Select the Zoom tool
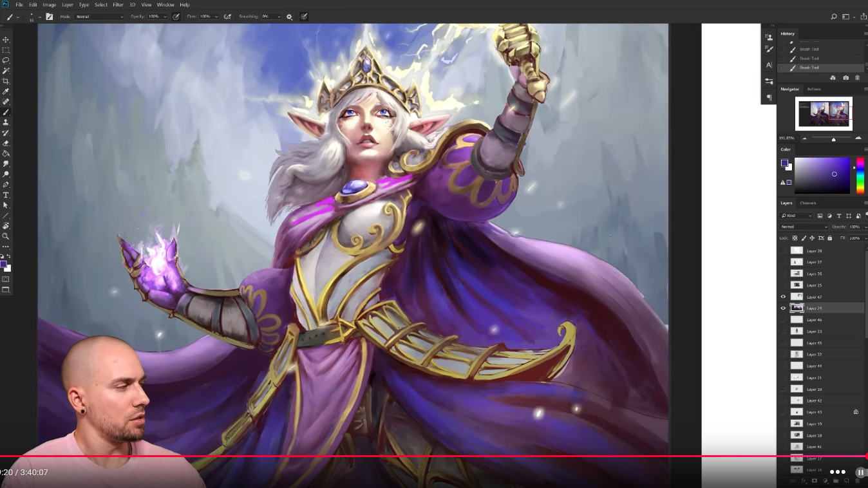Image resolution: width=868 pixels, height=488 pixels. 6,236
